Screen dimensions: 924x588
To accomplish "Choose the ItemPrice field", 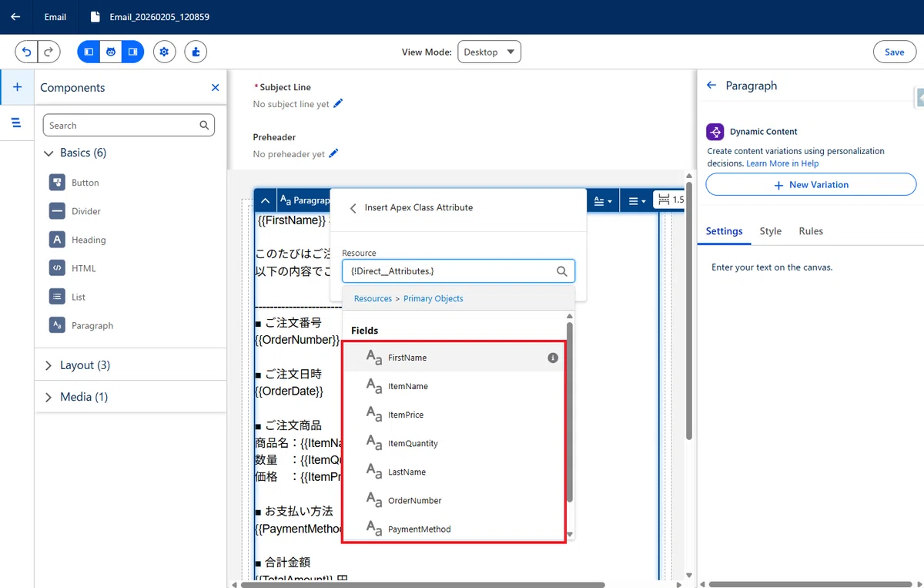I will [x=454, y=415].
